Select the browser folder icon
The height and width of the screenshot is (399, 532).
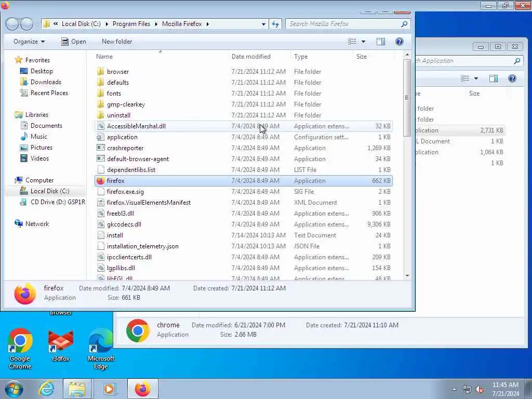(x=100, y=72)
